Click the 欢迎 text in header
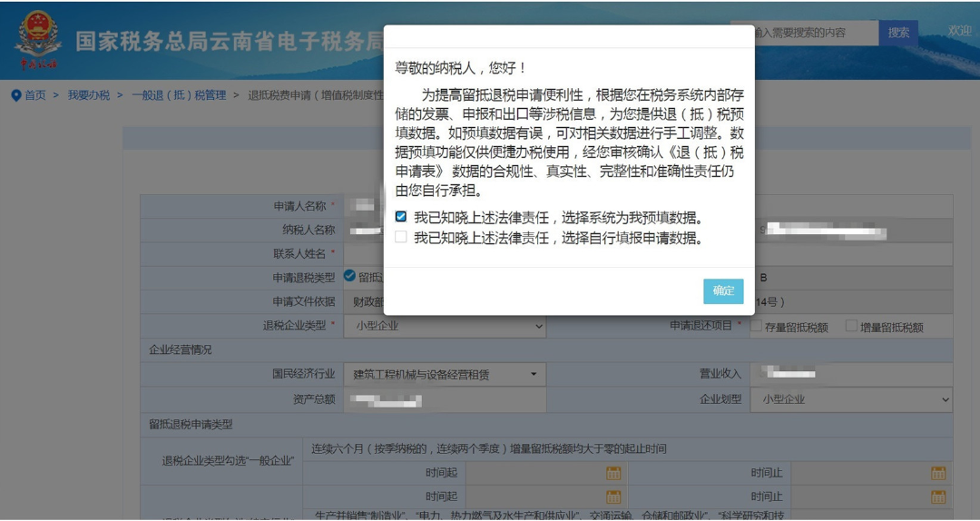Image resolution: width=980 pixels, height=521 pixels. point(959,31)
